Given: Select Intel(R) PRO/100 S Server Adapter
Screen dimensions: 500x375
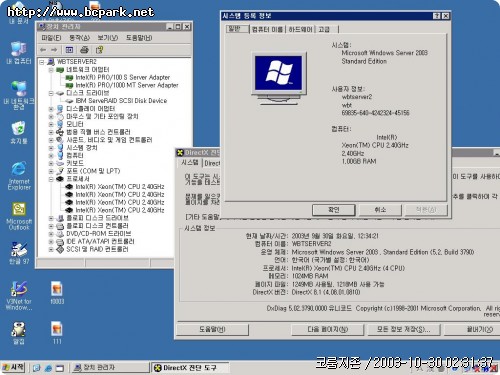Looking at the screenshot, I should [123, 77].
